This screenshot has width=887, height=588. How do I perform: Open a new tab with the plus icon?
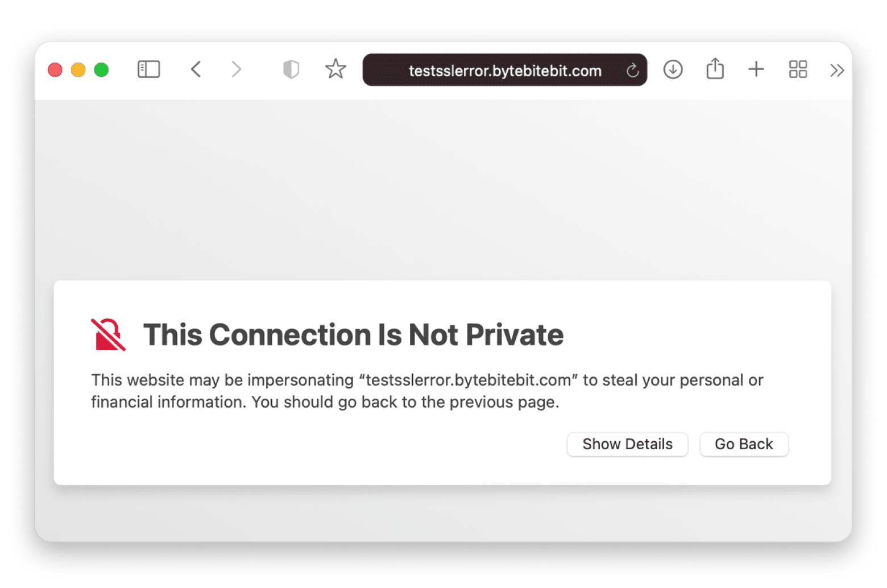(x=756, y=70)
